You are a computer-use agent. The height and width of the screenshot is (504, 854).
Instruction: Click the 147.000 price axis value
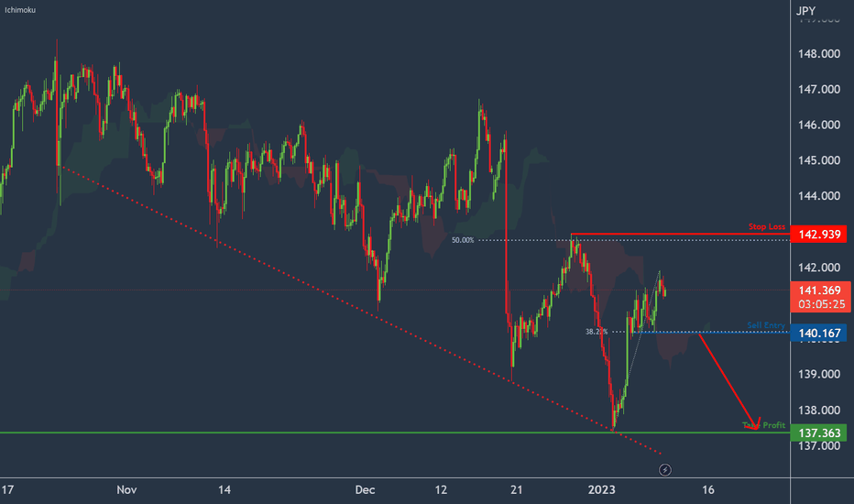819,90
